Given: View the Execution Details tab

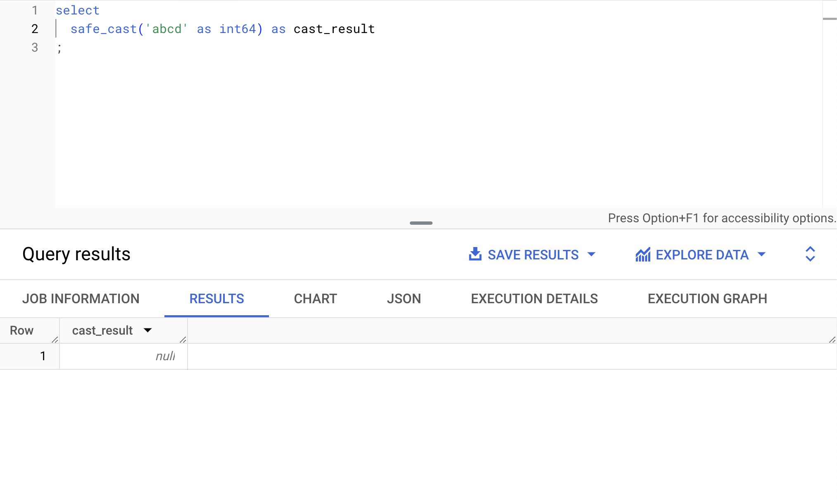Looking at the screenshot, I should point(534,299).
